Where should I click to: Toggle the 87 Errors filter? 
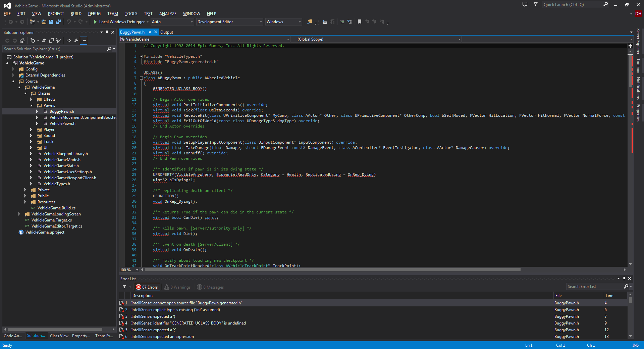coord(147,287)
